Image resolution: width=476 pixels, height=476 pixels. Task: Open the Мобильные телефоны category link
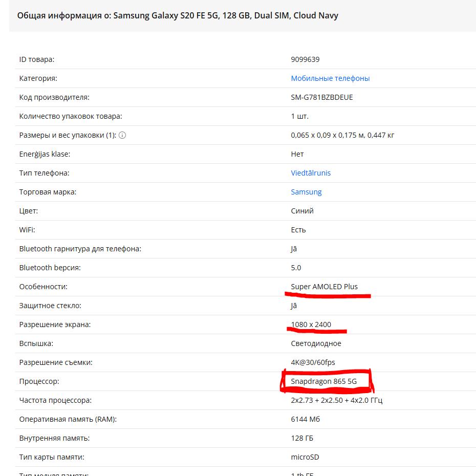pyautogui.click(x=330, y=78)
